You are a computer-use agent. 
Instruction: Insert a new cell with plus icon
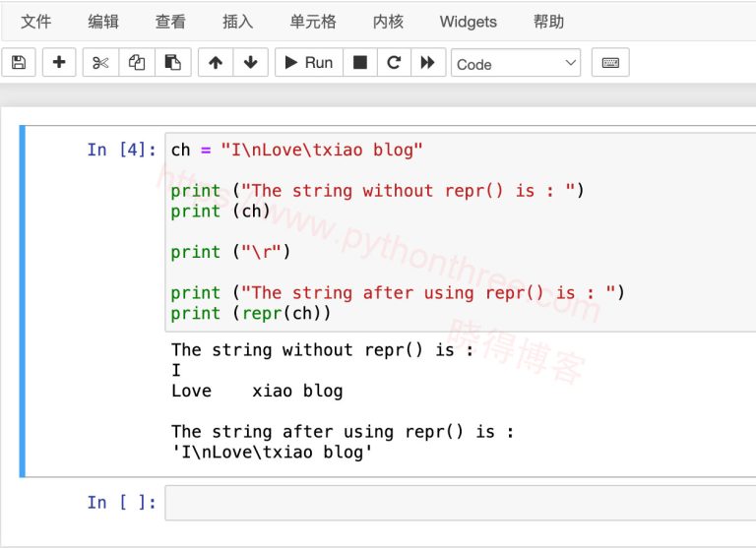pos(59,63)
